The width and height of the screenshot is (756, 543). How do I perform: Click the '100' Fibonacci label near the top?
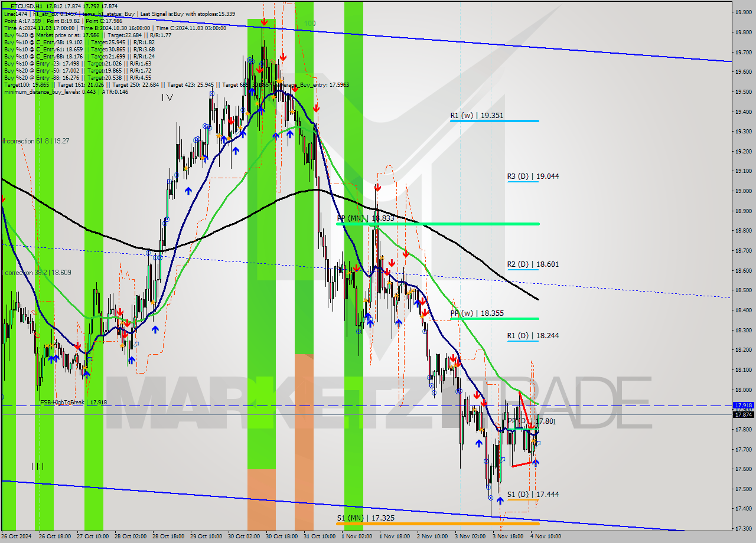[309, 23]
